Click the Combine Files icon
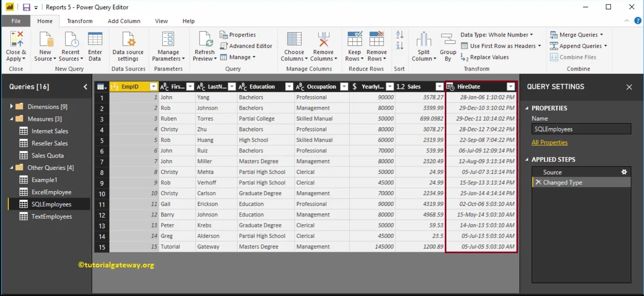This screenshot has height=296, width=644. point(554,57)
